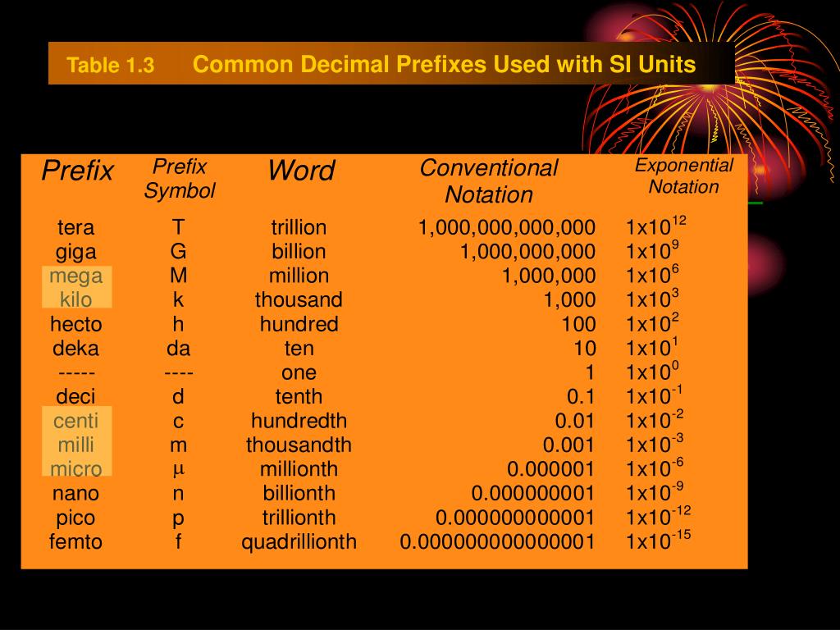Viewport: 840px width, 630px height.
Task: Click the exponent '1x10^-3'
Action: pos(655,444)
